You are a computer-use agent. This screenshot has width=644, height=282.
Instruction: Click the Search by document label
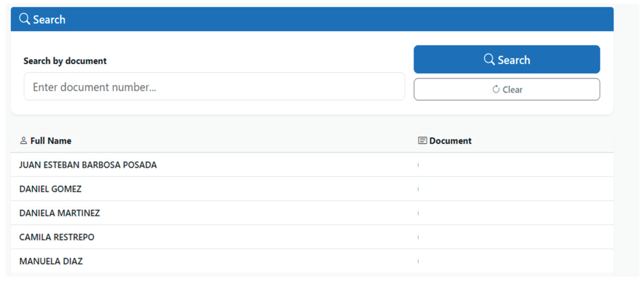pos(65,60)
